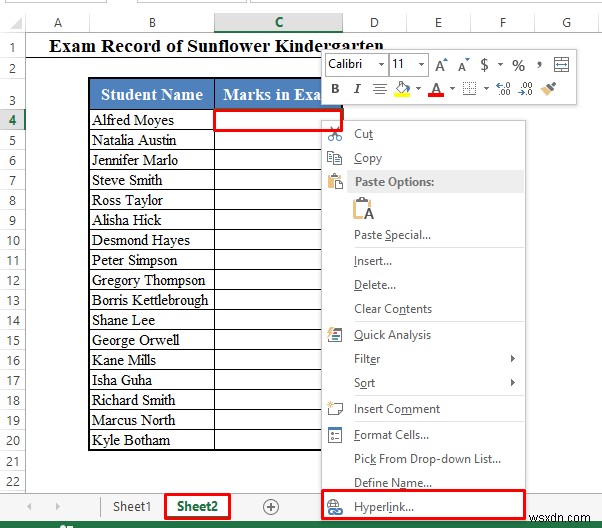
Task: Expand the Filter submenu
Action: (x=423, y=359)
